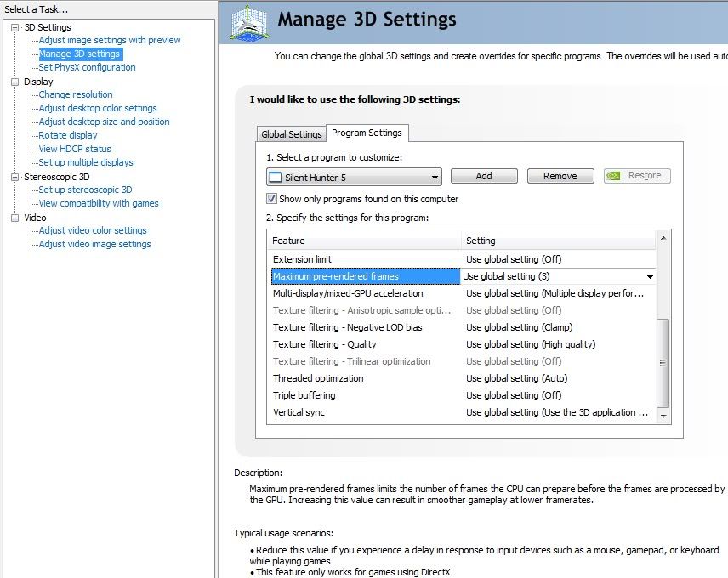This screenshot has height=578, width=728.
Task: Open Rotate display page
Action: pos(68,135)
